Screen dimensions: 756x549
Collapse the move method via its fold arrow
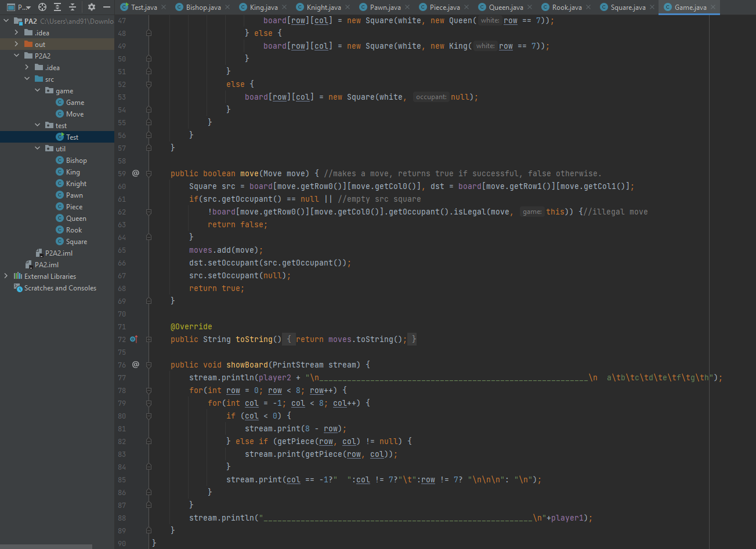click(149, 173)
